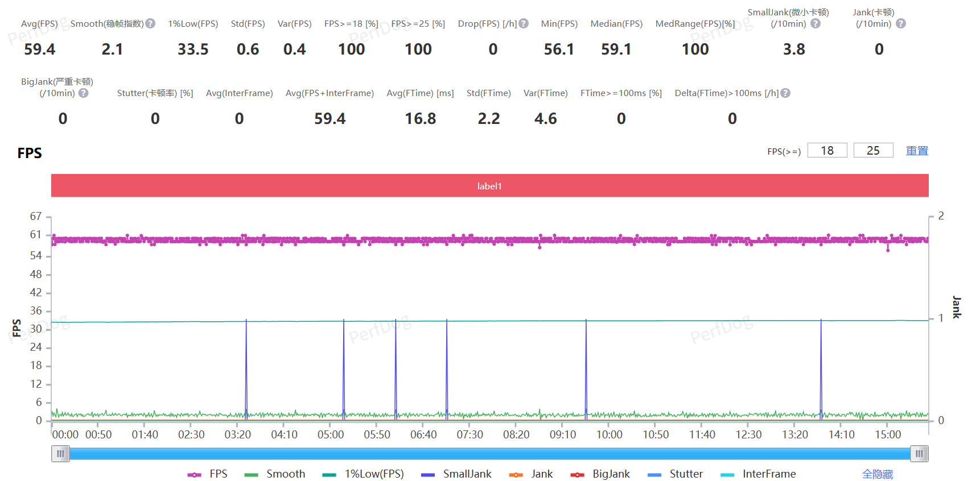
Task: Toggle FPS series in chart legend
Action: coord(208,474)
